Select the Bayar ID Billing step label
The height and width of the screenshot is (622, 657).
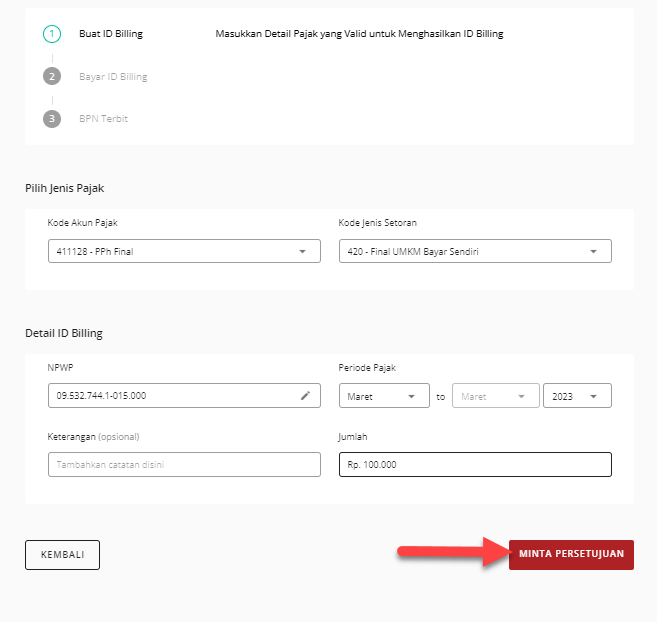(113, 76)
